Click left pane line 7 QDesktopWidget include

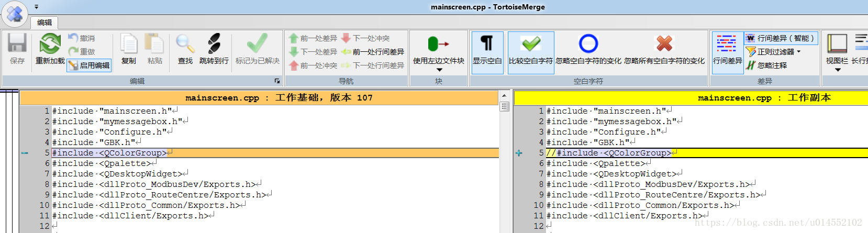[x=120, y=174]
